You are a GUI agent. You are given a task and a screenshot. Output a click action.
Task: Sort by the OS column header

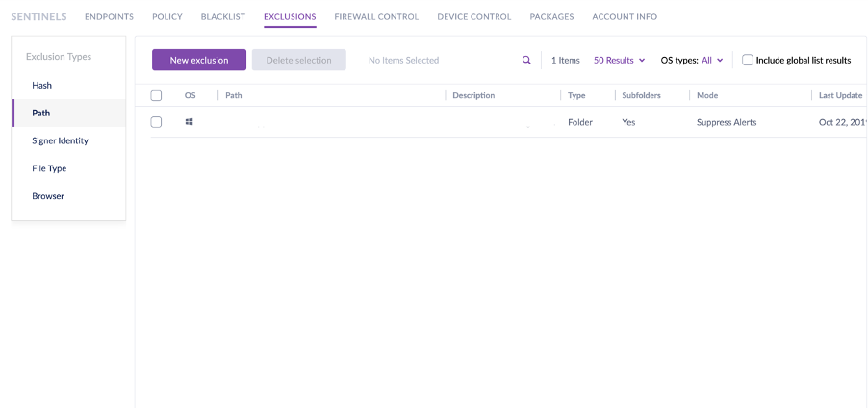(190, 95)
